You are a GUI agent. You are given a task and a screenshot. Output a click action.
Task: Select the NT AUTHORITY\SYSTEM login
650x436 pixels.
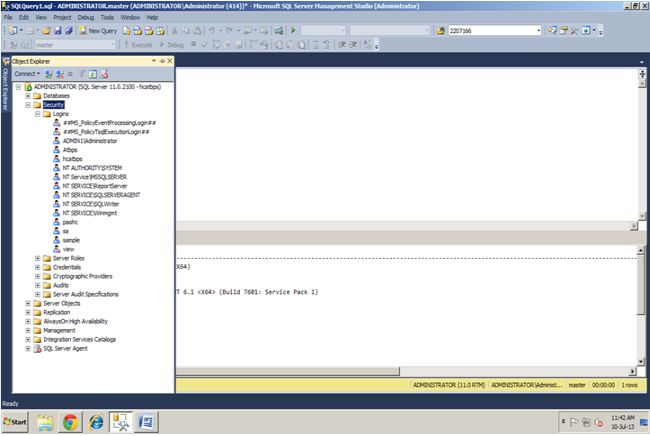pyautogui.click(x=92, y=168)
